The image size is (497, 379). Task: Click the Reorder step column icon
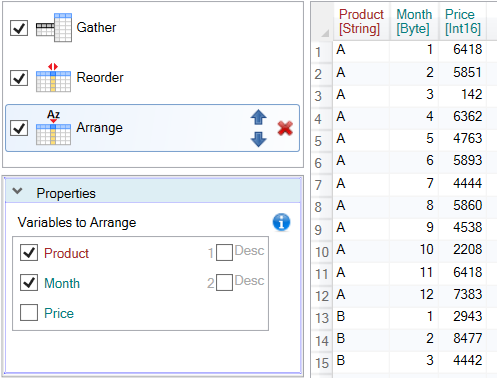(53, 78)
